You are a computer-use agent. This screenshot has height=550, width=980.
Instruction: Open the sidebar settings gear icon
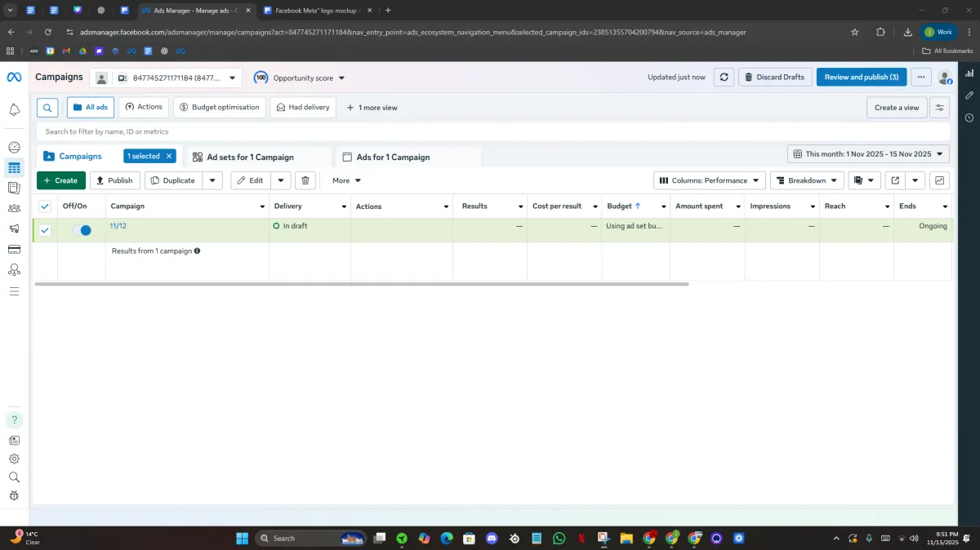pos(14,459)
